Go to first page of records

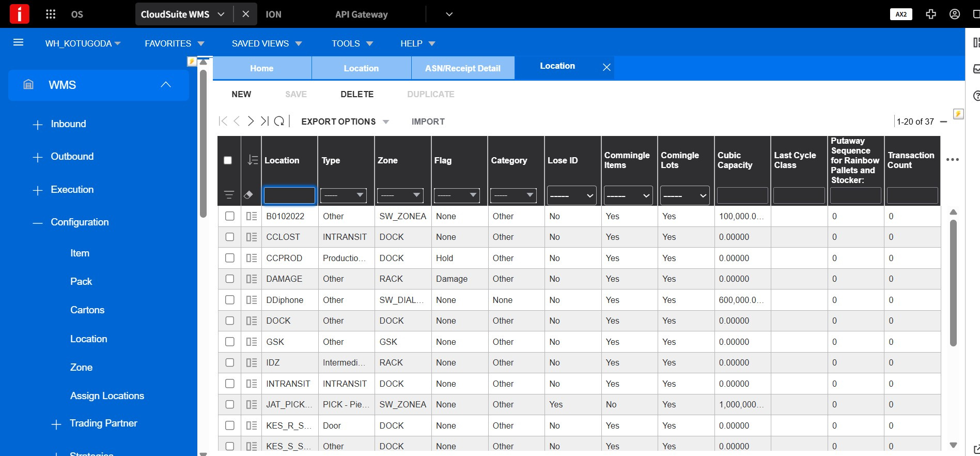[223, 121]
